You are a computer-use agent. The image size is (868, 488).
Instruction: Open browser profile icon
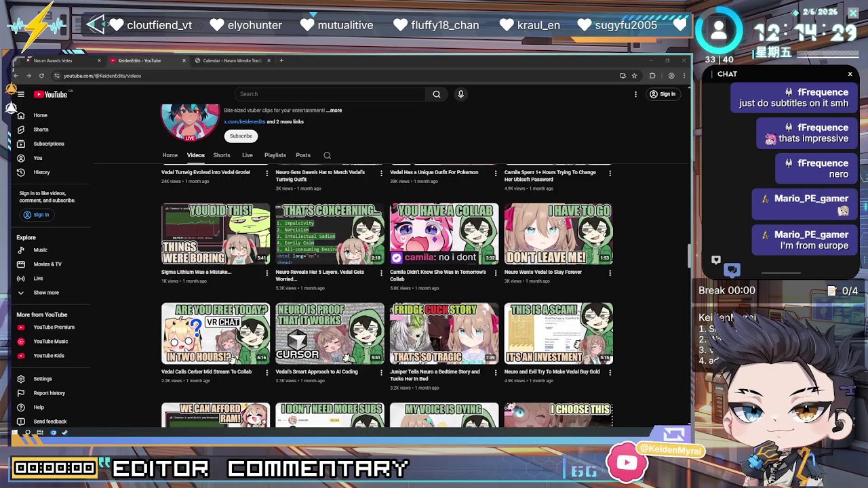671,76
